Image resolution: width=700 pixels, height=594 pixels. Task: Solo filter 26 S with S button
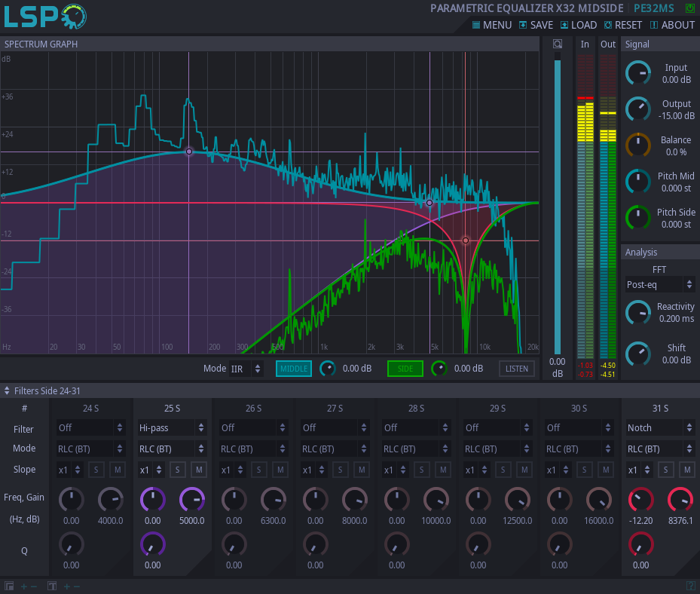point(259,470)
